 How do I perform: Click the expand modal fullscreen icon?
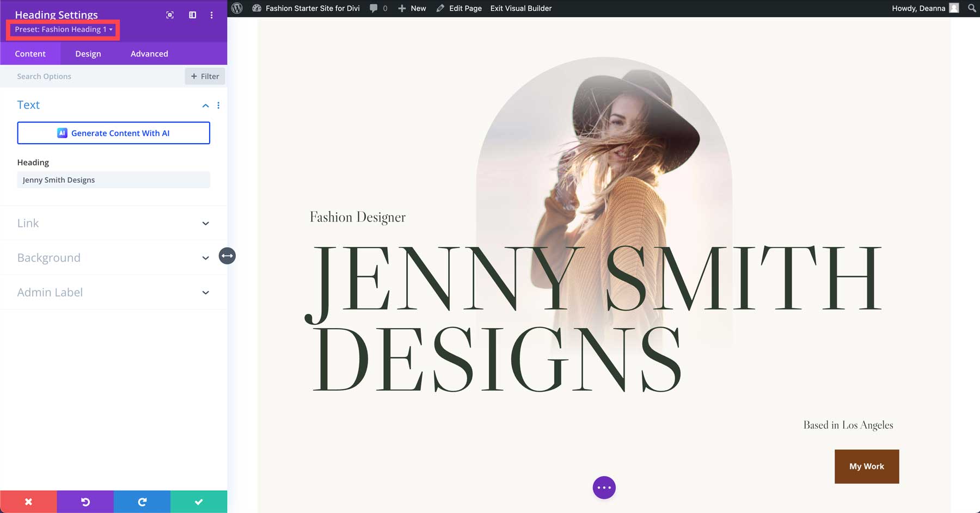click(x=169, y=15)
